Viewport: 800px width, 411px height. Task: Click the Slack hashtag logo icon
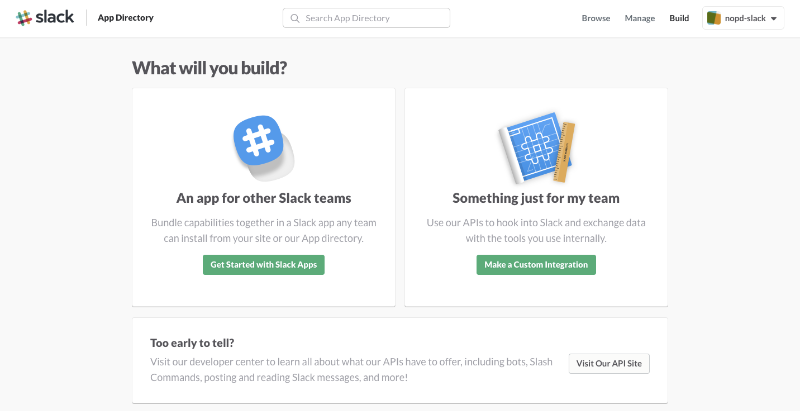pos(24,18)
